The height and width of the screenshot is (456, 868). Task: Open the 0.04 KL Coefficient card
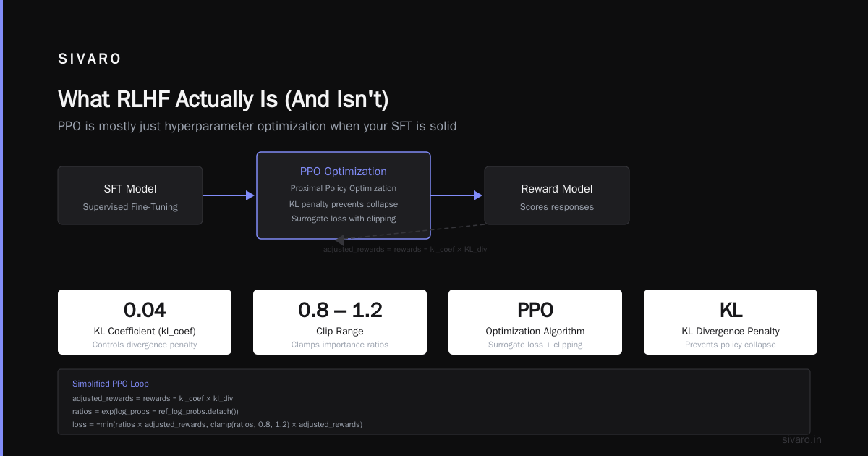(x=145, y=322)
